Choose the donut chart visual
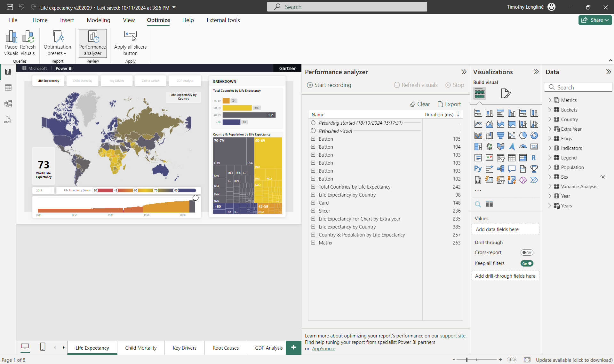 click(534, 136)
